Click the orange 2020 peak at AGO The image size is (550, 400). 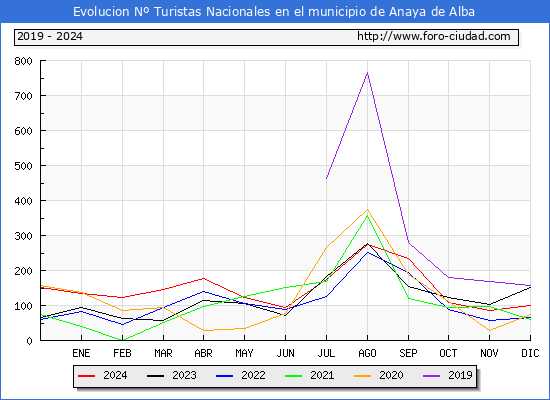[x=368, y=210]
